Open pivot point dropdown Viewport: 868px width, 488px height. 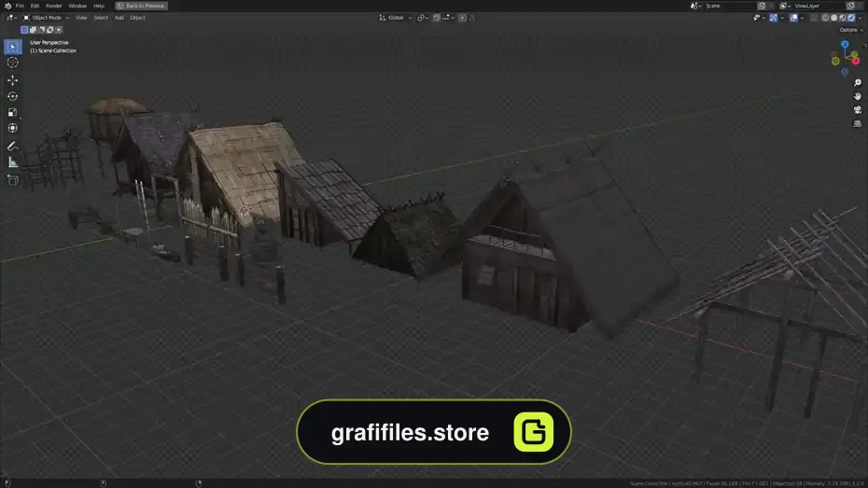pos(423,18)
